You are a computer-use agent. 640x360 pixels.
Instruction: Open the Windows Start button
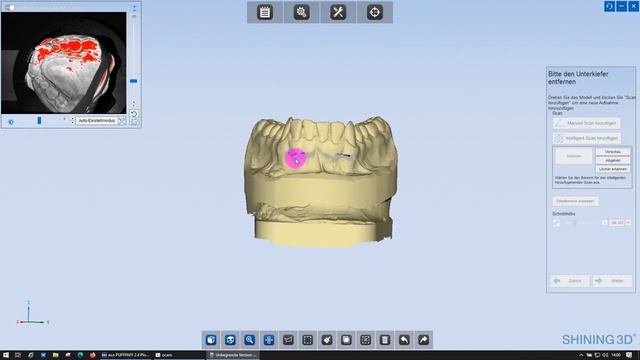(x=6, y=355)
